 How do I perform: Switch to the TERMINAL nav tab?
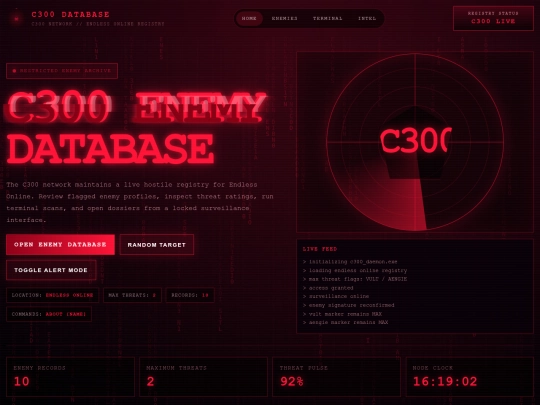[x=328, y=18]
